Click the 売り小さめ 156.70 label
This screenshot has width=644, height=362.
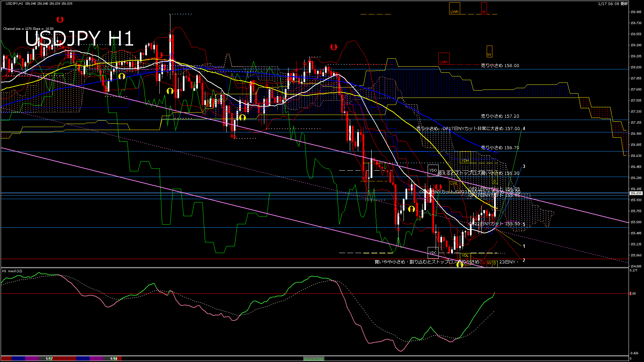click(x=500, y=147)
